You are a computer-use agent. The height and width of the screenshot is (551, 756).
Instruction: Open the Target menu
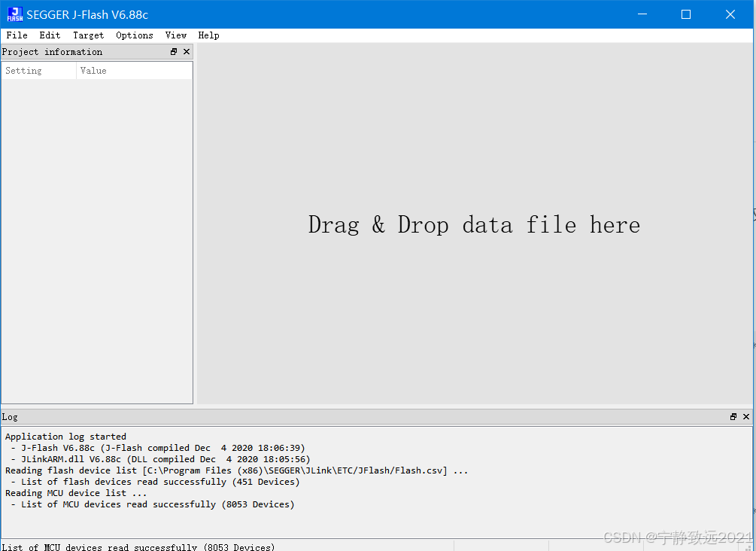88,35
